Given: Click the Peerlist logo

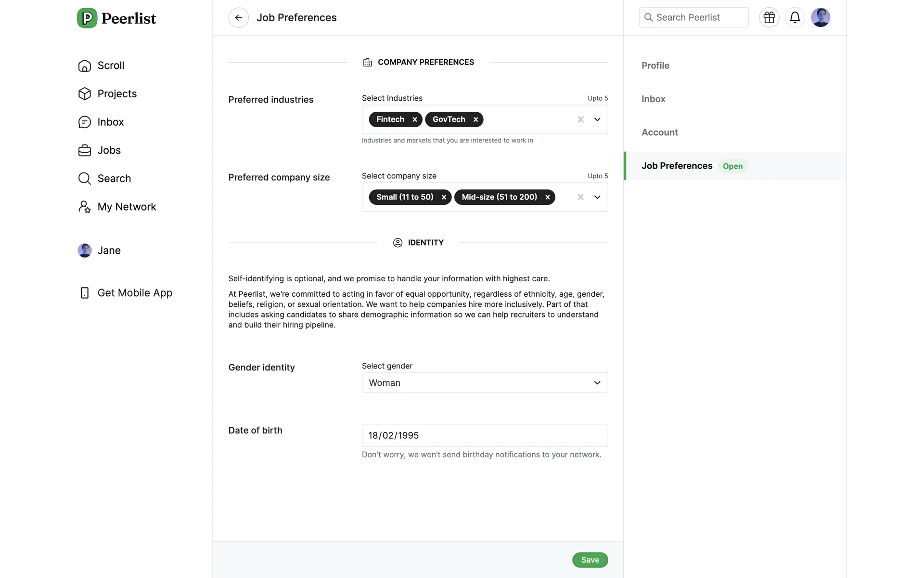Looking at the screenshot, I should [116, 18].
